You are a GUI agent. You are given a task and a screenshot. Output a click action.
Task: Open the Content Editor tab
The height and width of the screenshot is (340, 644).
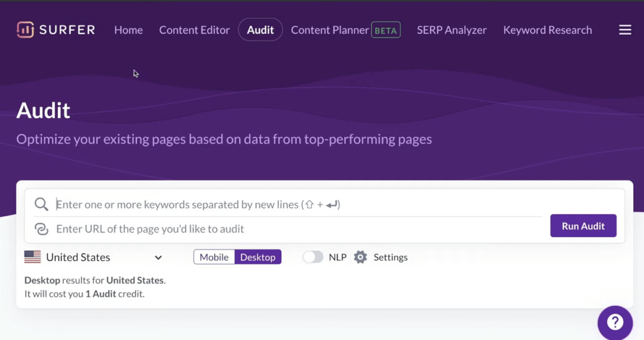tap(194, 30)
